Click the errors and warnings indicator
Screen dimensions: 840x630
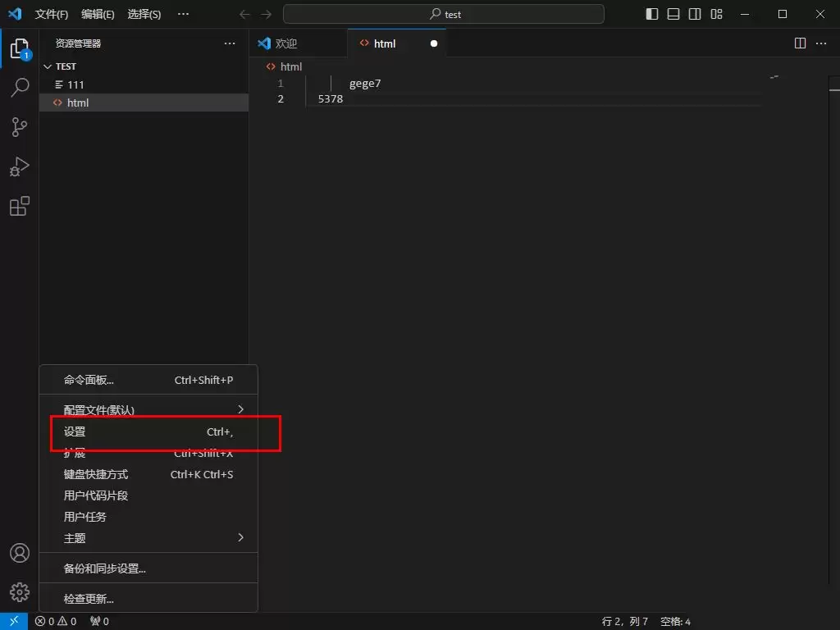point(55,621)
